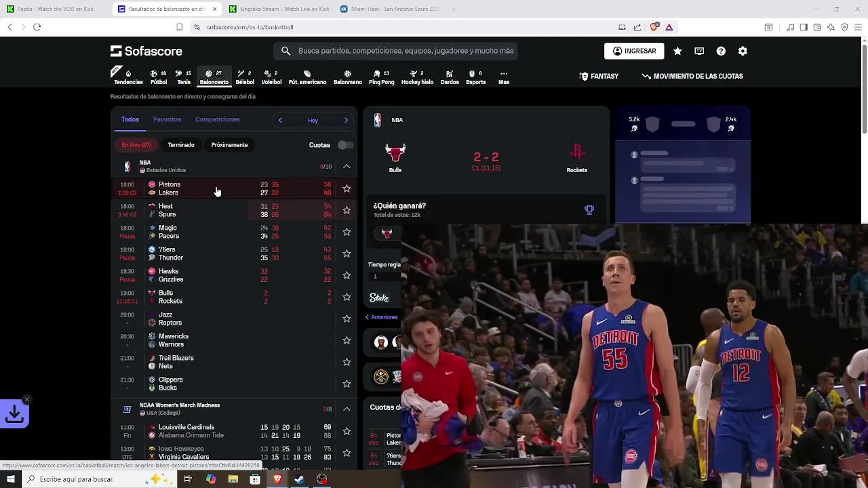Open the help question mark icon
The image size is (868, 488).
721,51
